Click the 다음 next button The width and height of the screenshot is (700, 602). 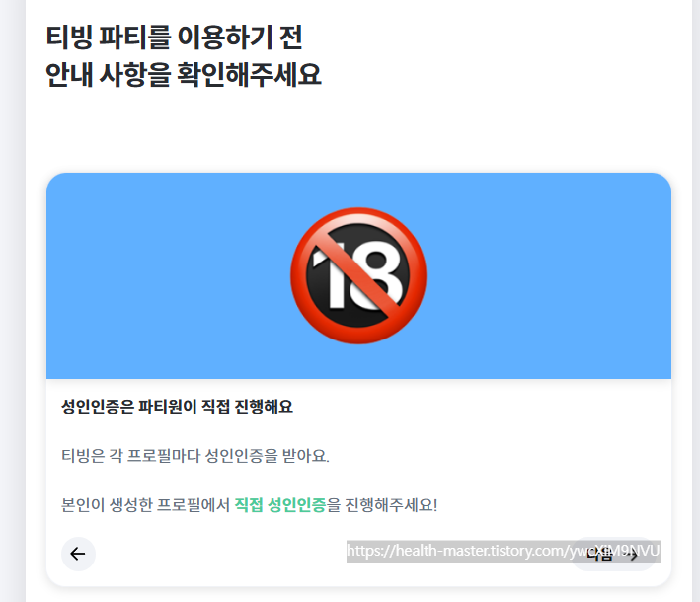pos(613,554)
